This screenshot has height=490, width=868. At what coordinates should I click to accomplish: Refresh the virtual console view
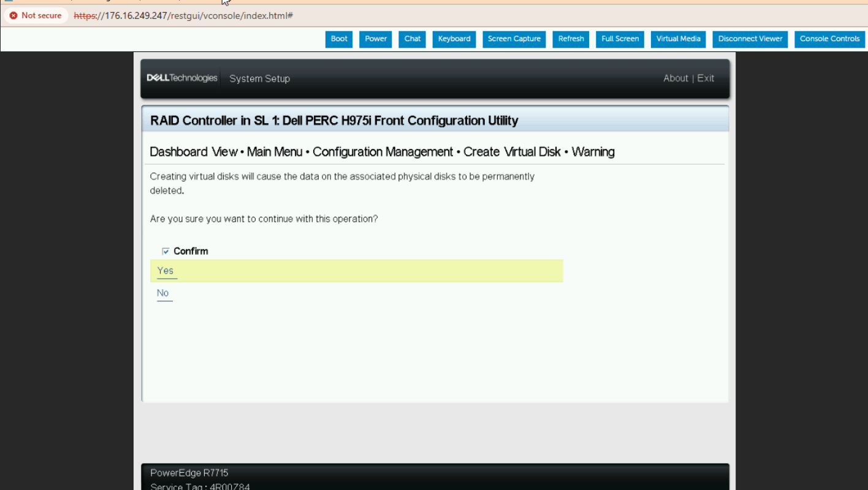(x=571, y=39)
